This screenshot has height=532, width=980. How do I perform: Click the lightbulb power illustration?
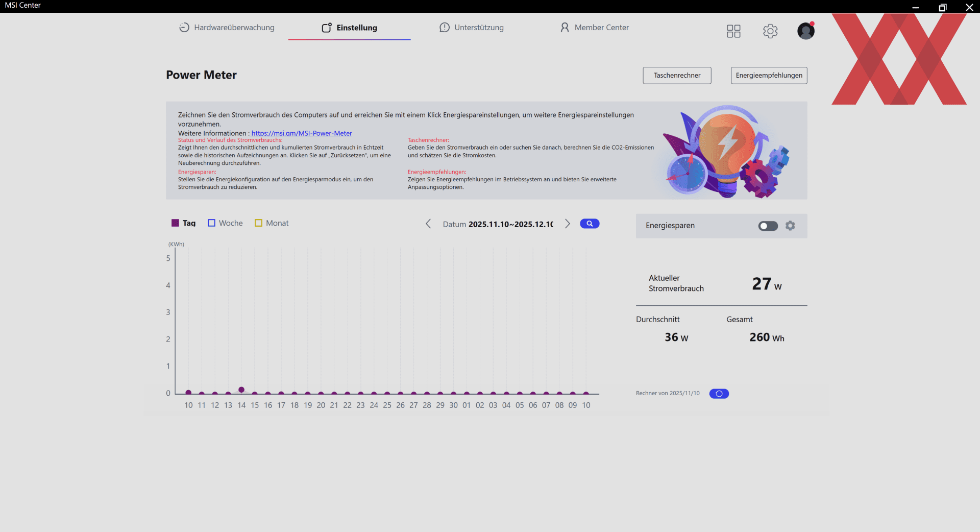point(726,151)
